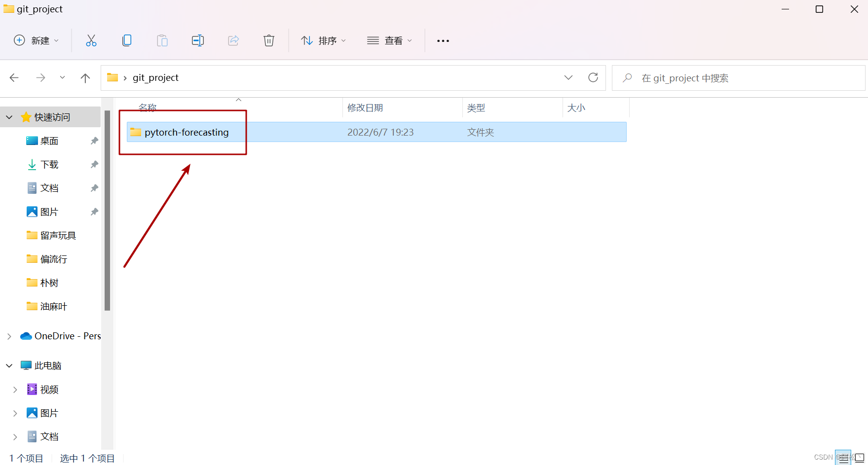This screenshot has height=465, width=868.
Task: Open 快速访问 in the sidebar
Action: (x=52, y=117)
